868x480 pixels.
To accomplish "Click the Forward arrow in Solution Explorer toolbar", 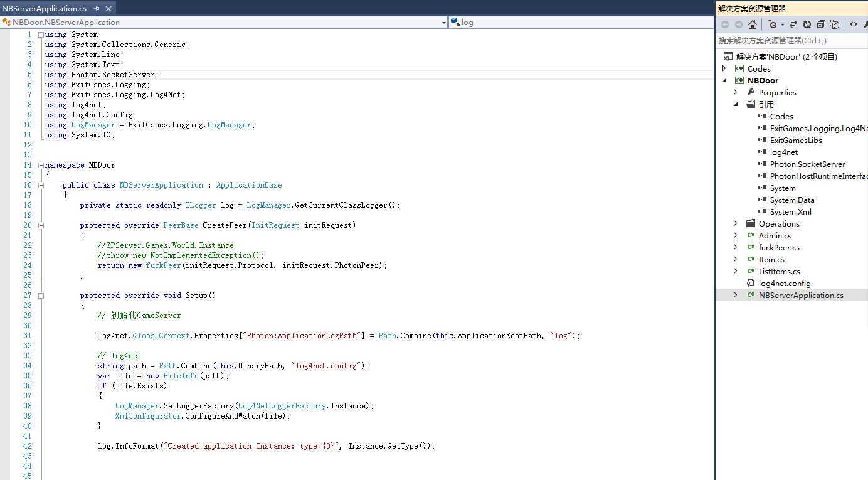I will coord(738,24).
